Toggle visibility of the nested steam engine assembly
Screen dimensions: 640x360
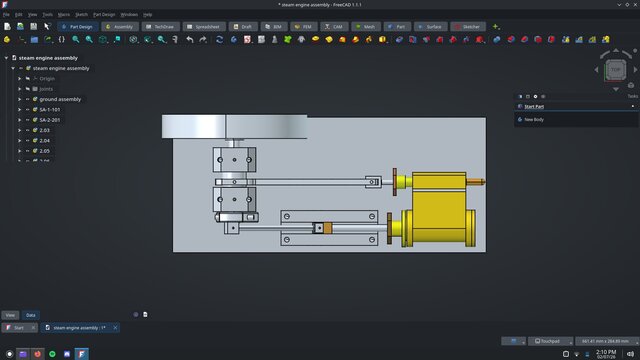pos(21,68)
